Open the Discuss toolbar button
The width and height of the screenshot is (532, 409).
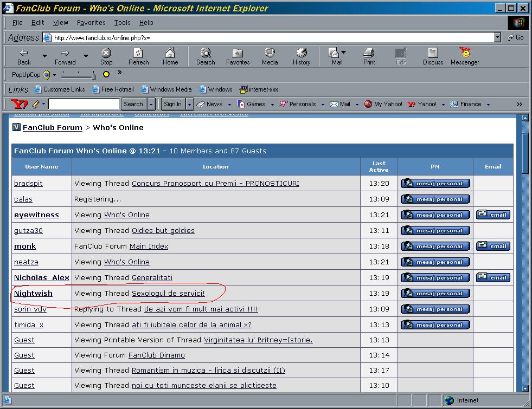[x=433, y=56]
